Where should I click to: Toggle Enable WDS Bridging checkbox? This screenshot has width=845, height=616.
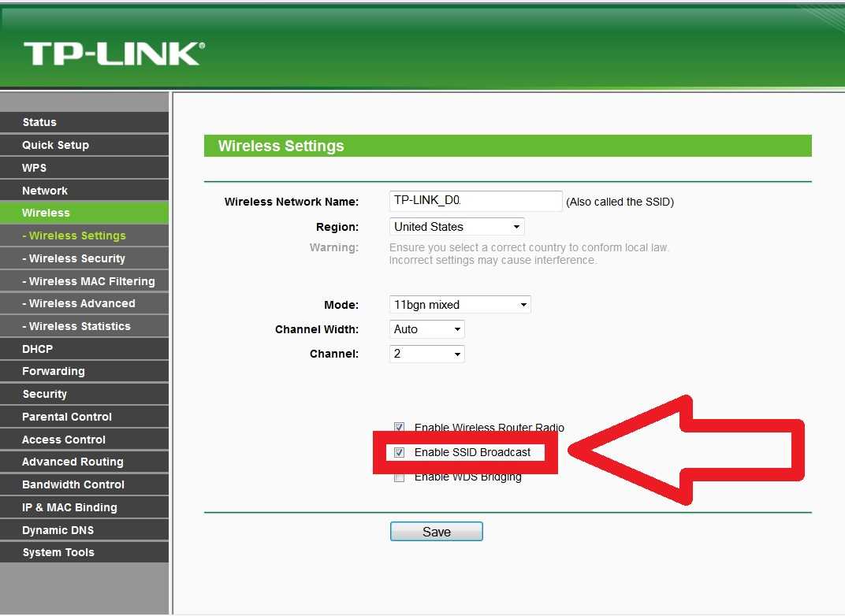(x=399, y=477)
